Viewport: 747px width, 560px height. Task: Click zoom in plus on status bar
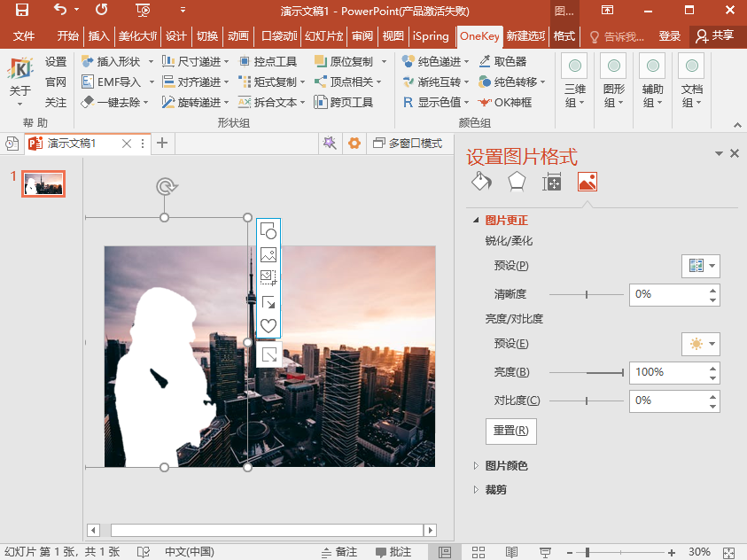672,552
